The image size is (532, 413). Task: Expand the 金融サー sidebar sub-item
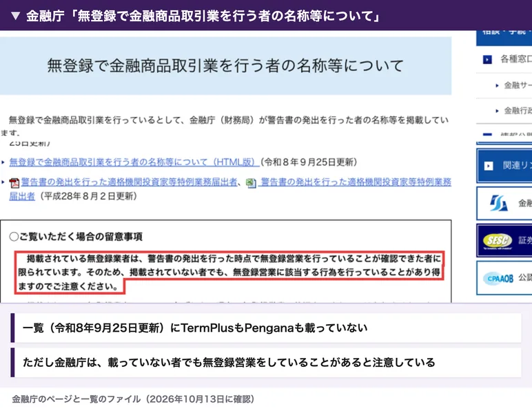tap(518, 85)
